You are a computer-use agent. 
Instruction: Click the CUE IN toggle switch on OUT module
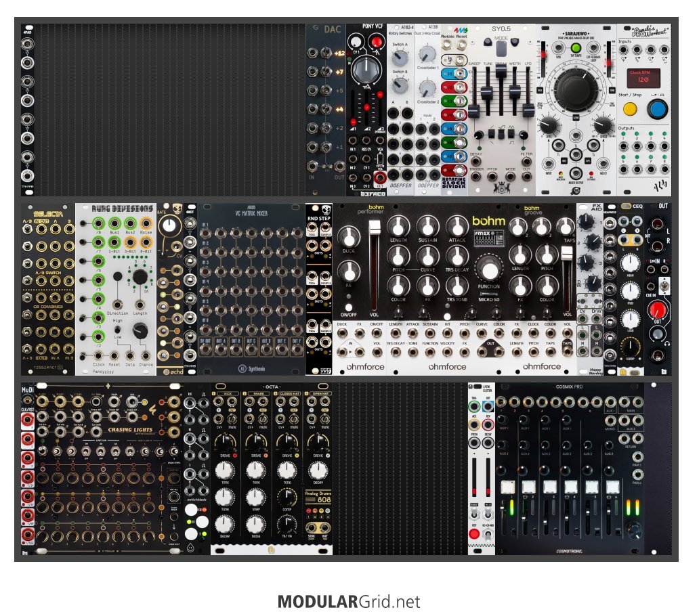click(664, 285)
